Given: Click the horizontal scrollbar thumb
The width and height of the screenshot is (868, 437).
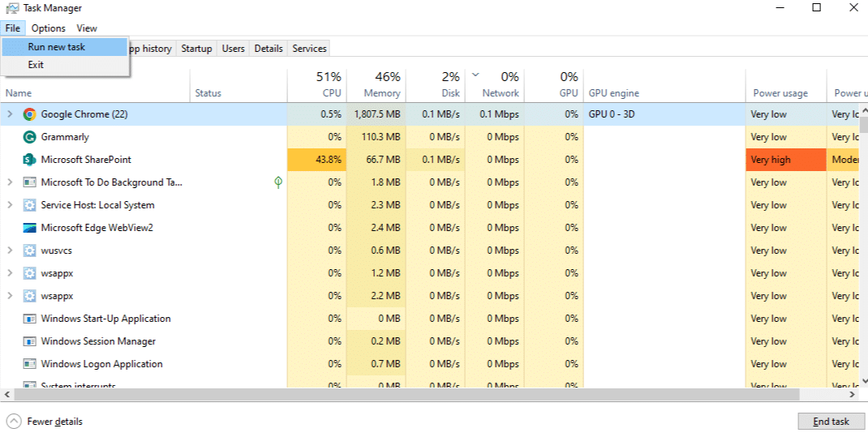Looking at the screenshot, I should pos(406,394).
